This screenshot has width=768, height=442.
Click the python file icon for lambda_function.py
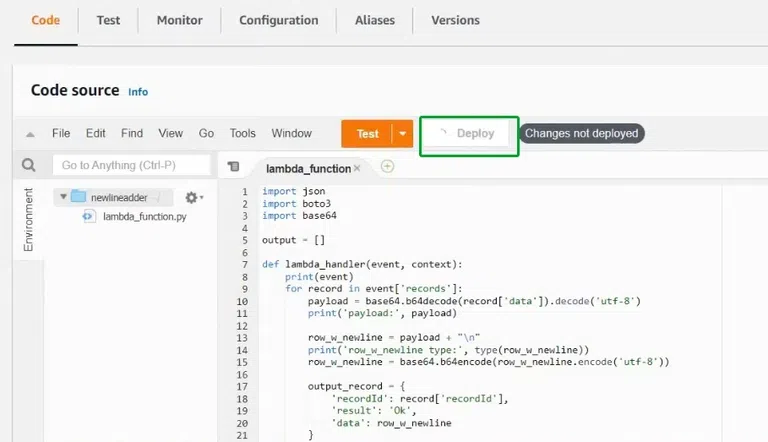tap(89, 216)
